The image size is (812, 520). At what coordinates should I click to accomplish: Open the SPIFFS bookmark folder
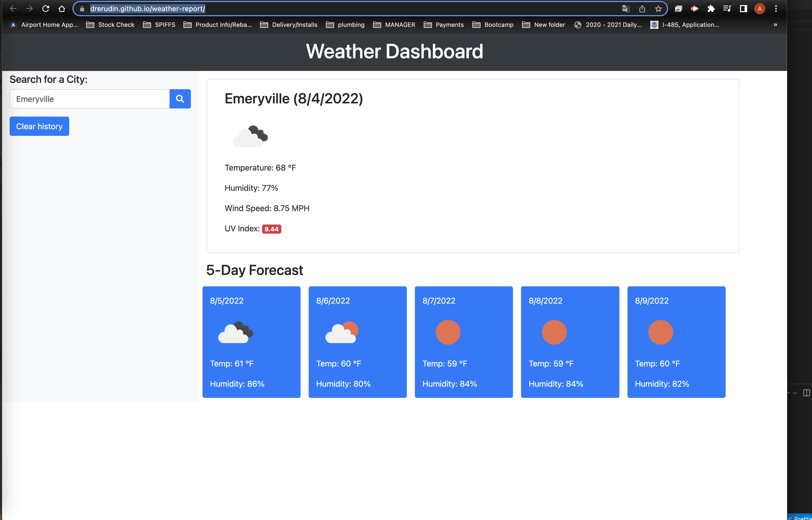click(159, 25)
